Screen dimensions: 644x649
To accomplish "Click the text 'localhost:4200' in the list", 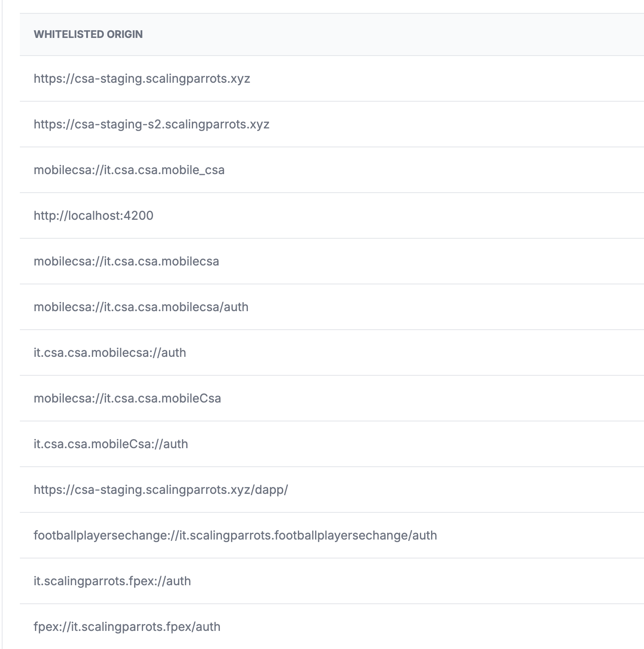I will (x=111, y=215).
